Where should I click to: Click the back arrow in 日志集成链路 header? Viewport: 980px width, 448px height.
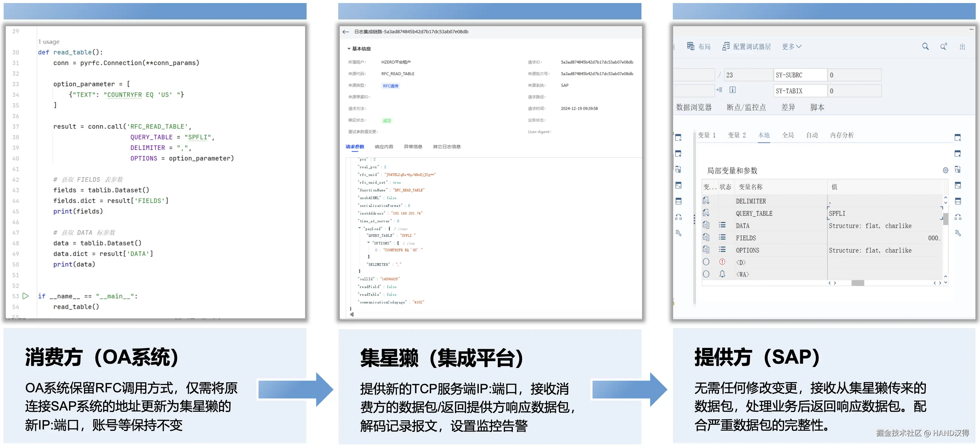pyautogui.click(x=346, y=32)
